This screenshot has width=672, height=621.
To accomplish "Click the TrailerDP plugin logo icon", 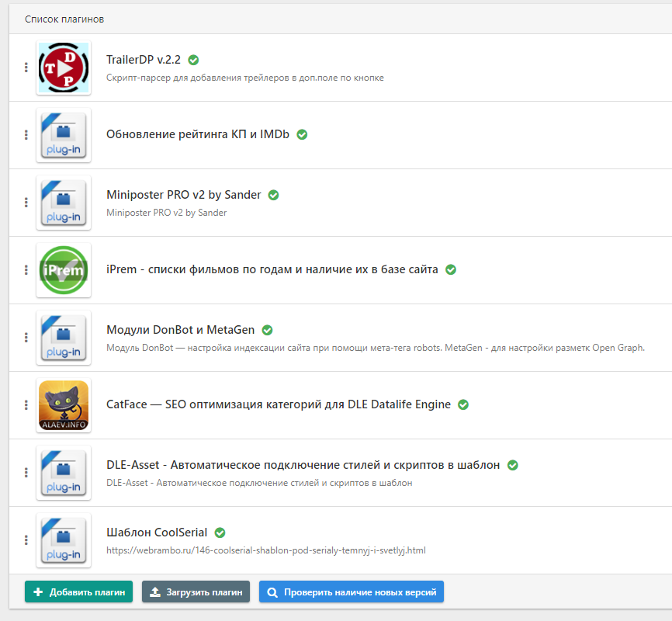I will click(x=64, y=68).
